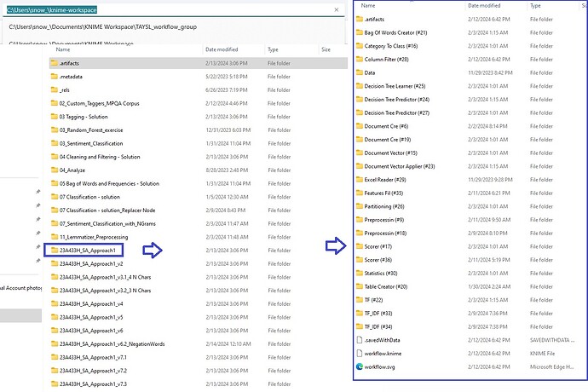Image resolution: width=588 pixels, height=392 pixels.
Task: Select 07 Classification - solution_Replacer Node folder name
Action: click(x=107, y=210)
